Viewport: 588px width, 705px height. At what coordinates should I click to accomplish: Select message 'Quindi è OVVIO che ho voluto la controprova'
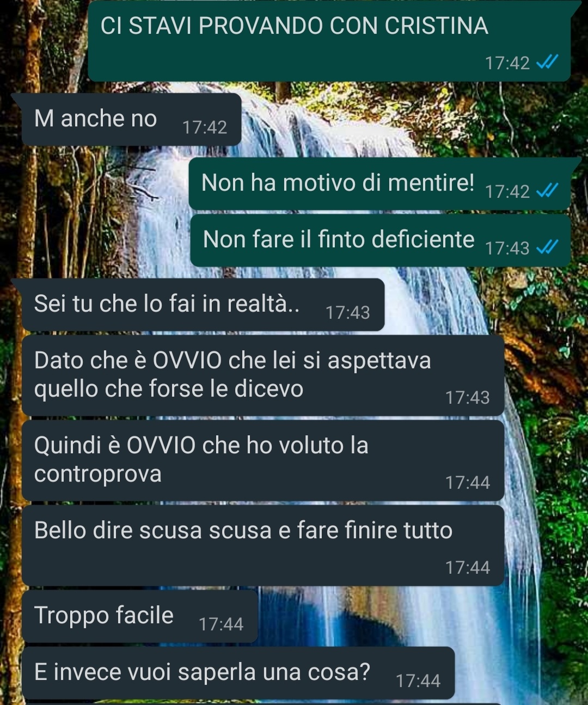tap(263, 460)
